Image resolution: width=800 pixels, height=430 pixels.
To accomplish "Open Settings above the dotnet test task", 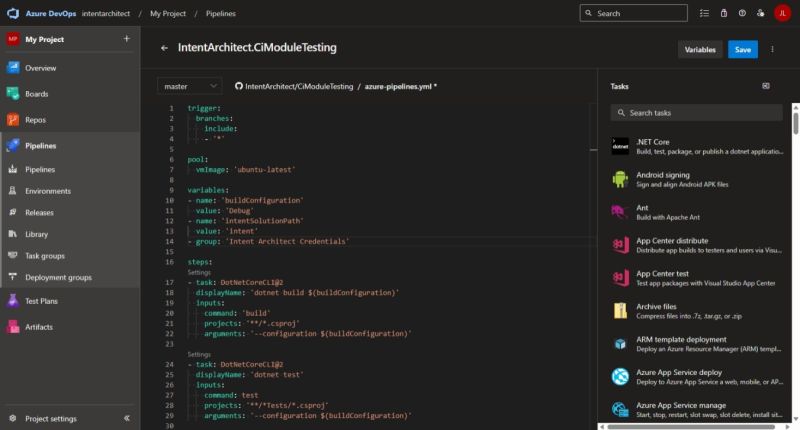I will (199, 354).
